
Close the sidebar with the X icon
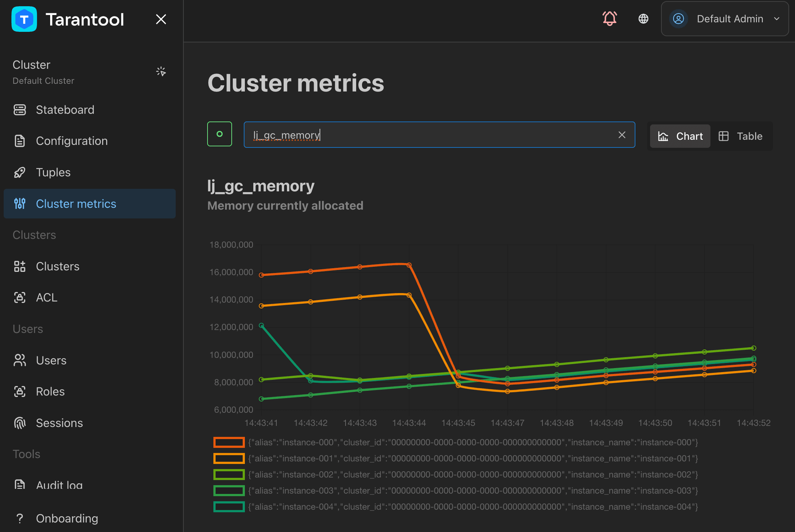click(x=161, y=19)
